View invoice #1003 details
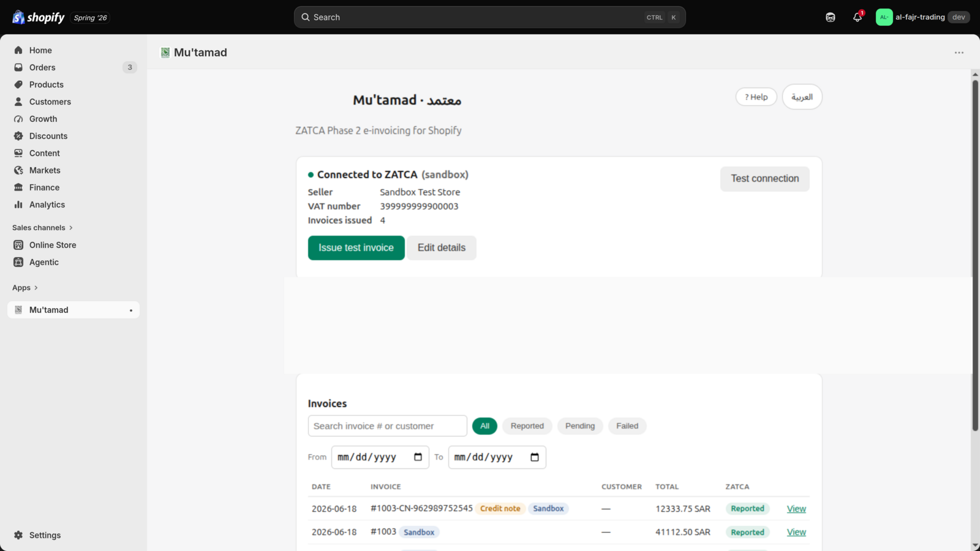Viewport: 980px width, 551px height. 796,532
